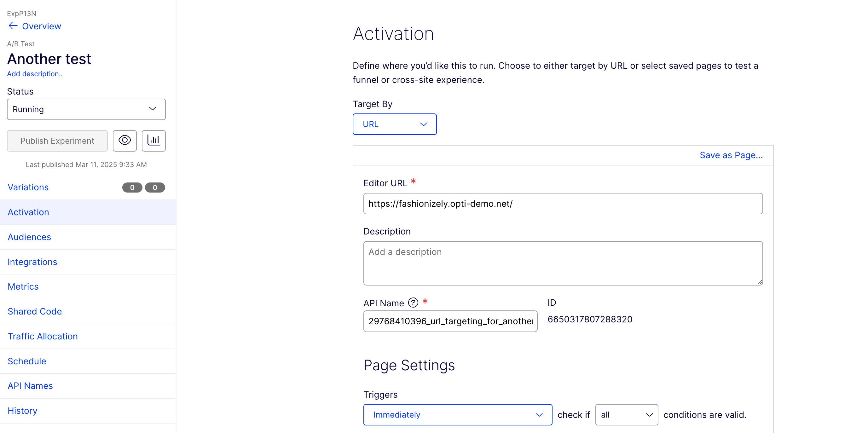Open the results bar chart icon
The width and height of the screenshot is (868, 433).
(154, 141)
